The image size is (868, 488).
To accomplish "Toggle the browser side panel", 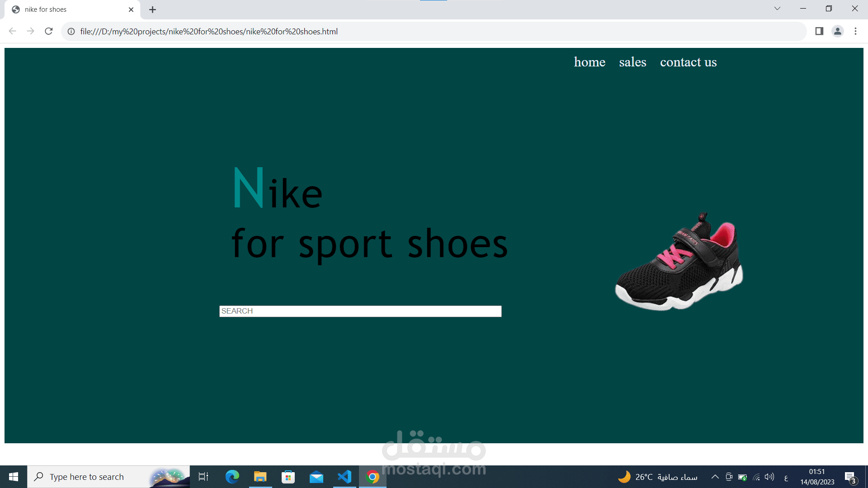I will [x=819, y=31].
